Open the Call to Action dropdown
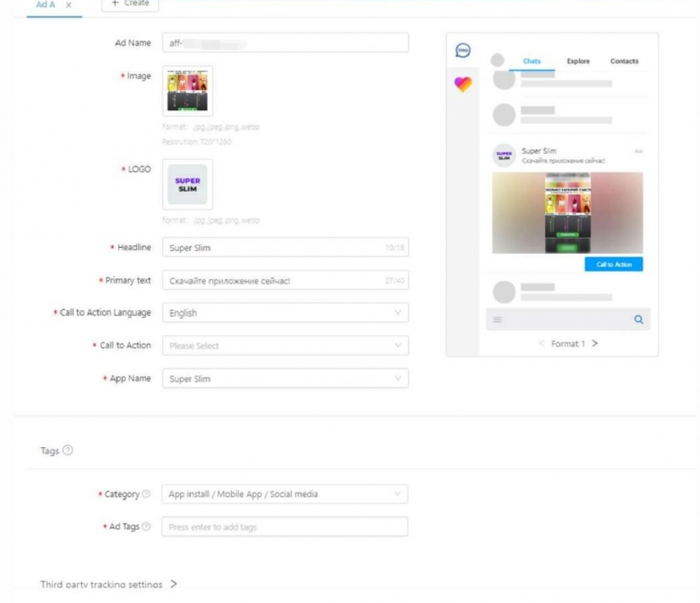 coord(285,346)
